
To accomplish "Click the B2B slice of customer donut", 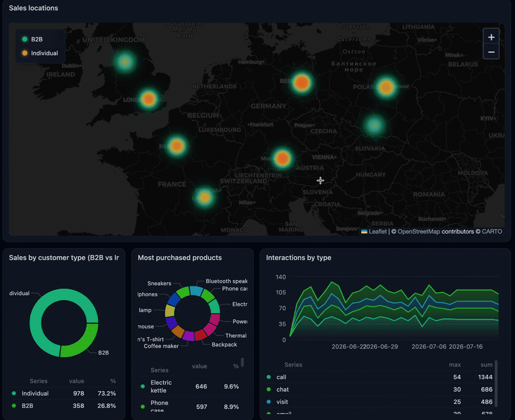I will pyautogui.click(x=82, y=343).
